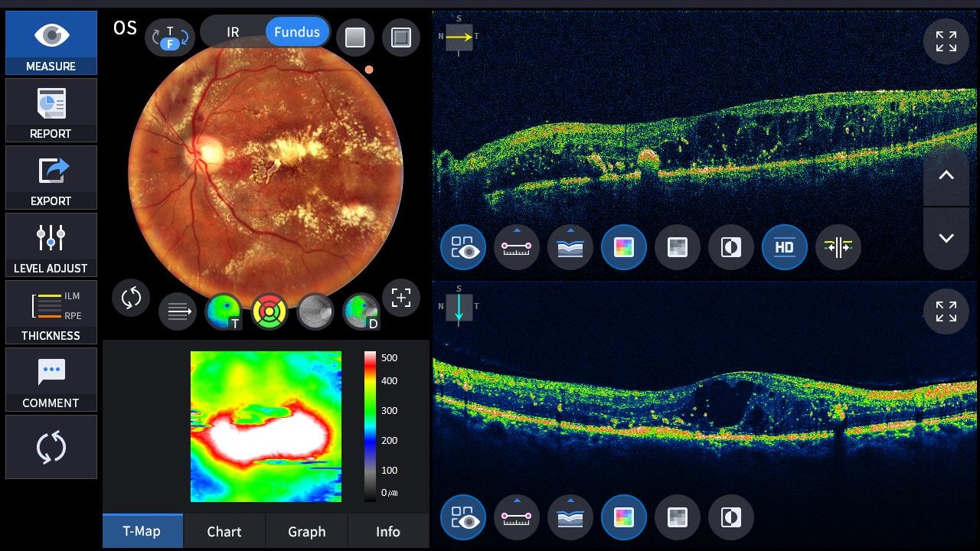Open the REPORT panel

click(x=51, y=110)
